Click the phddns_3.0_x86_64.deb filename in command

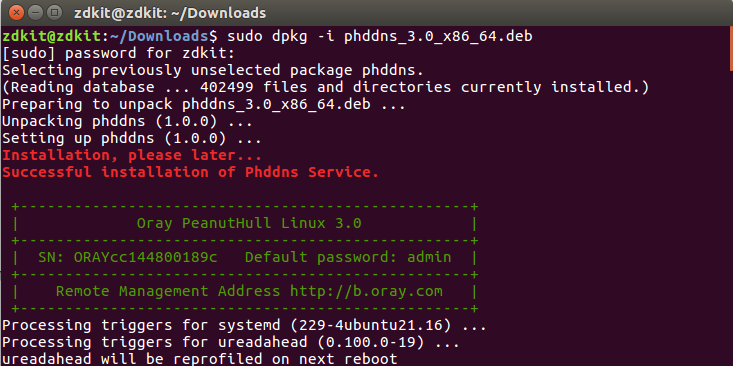438,36
